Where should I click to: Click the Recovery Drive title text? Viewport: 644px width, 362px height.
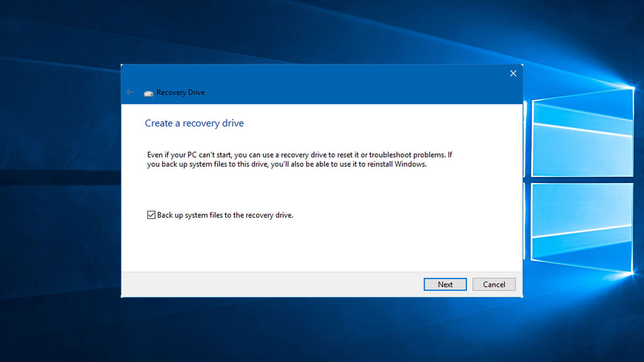(180, 92)
